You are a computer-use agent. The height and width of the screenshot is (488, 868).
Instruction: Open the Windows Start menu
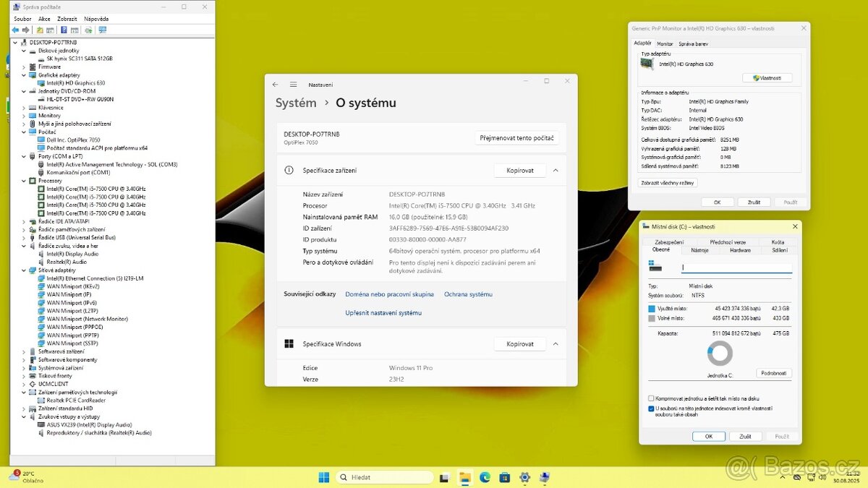tap(323, 477)
